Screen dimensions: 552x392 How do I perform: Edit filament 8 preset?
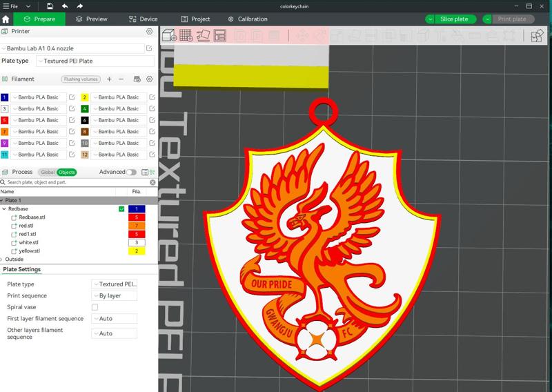tap(152, 131)
